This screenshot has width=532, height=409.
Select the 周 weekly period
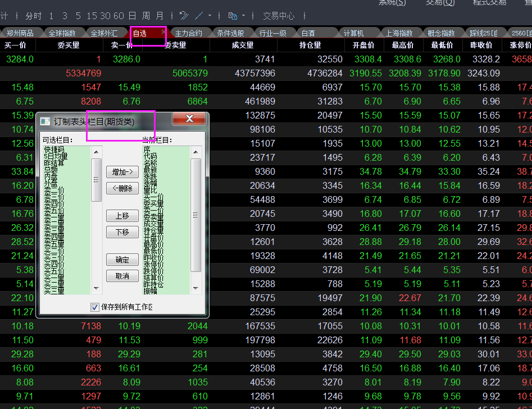point(146,16)
